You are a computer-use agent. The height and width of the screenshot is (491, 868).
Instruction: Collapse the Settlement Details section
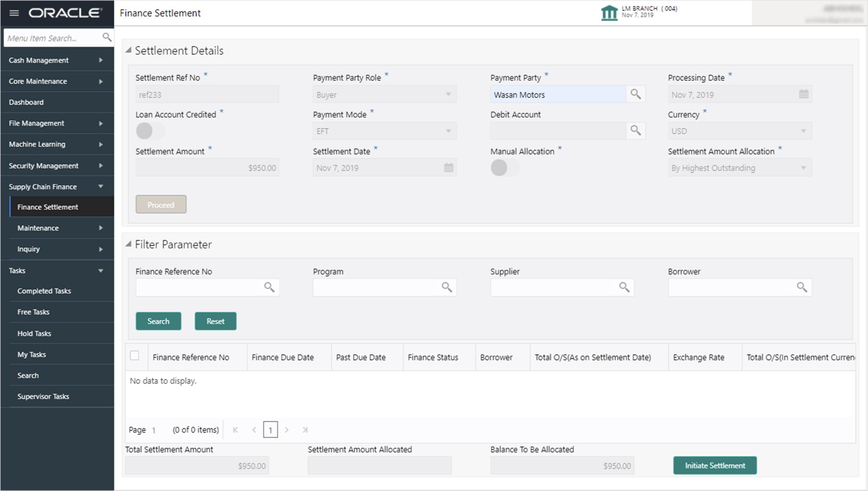(x=128, y=50)
